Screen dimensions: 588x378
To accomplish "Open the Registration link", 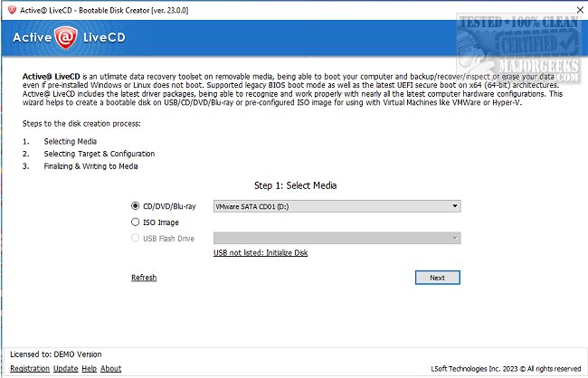I will pos(29,369).
